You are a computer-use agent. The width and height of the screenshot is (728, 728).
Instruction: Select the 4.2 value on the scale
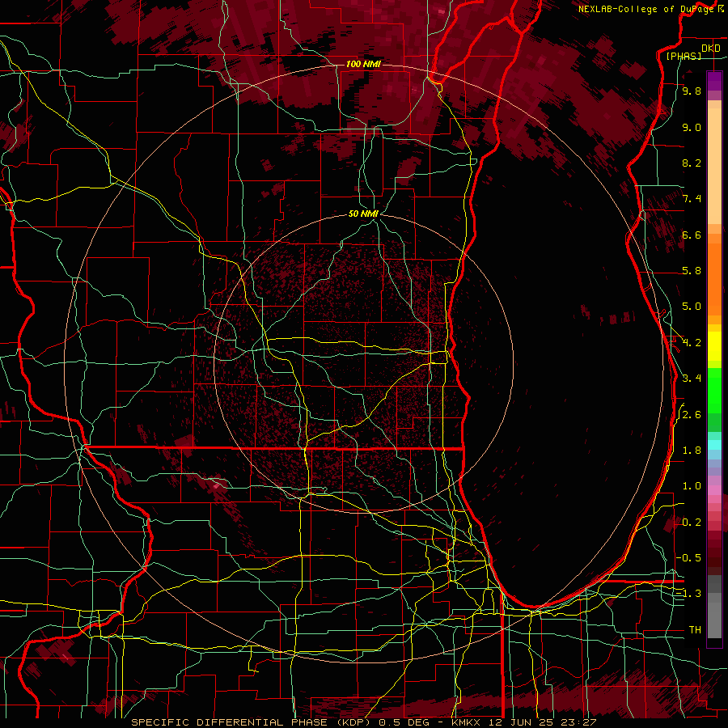coord(692,343)
